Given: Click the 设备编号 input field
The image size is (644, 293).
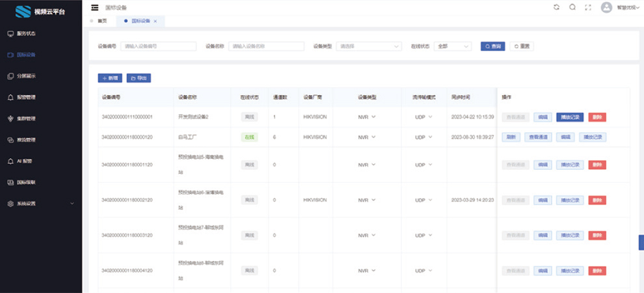Looking at the screenshot, I should point(158,46).
